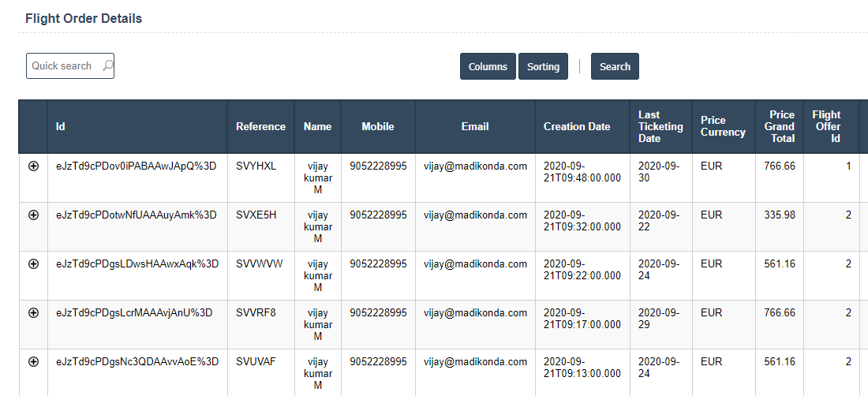
Task: Sort by Price Currency column header
Action: (x=723, y=126)
